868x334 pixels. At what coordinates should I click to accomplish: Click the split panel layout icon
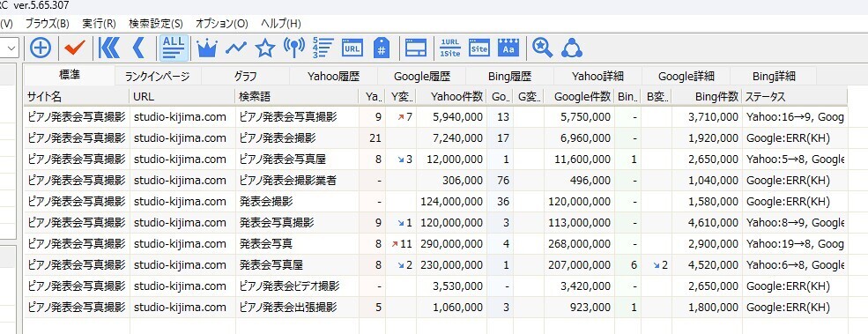(x=416, y=48)
